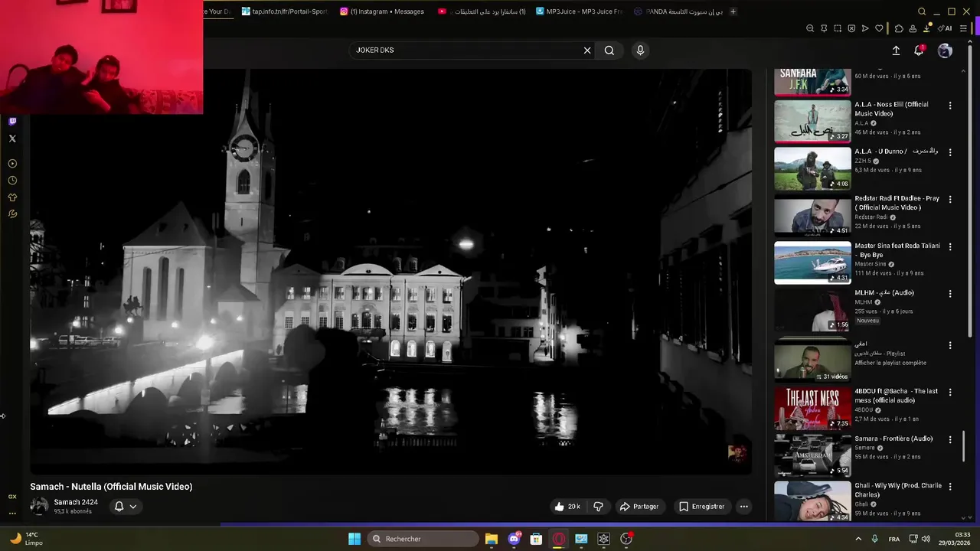Switch to the Instagram Messages tab
Viewport: 980px width, 551px height.
(x=382, y=11)
